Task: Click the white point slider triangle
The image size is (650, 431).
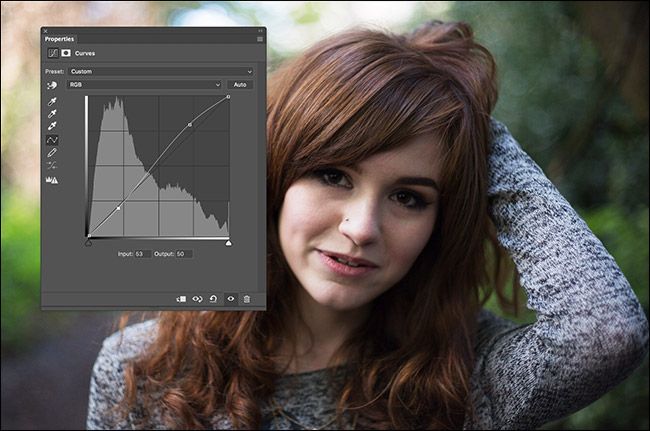Action: pos(228,243)
